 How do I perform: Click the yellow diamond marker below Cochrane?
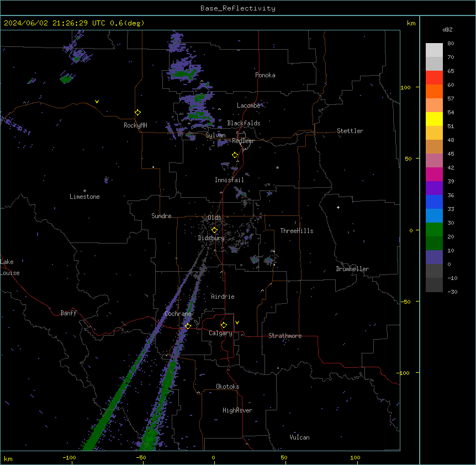(188, 326)
